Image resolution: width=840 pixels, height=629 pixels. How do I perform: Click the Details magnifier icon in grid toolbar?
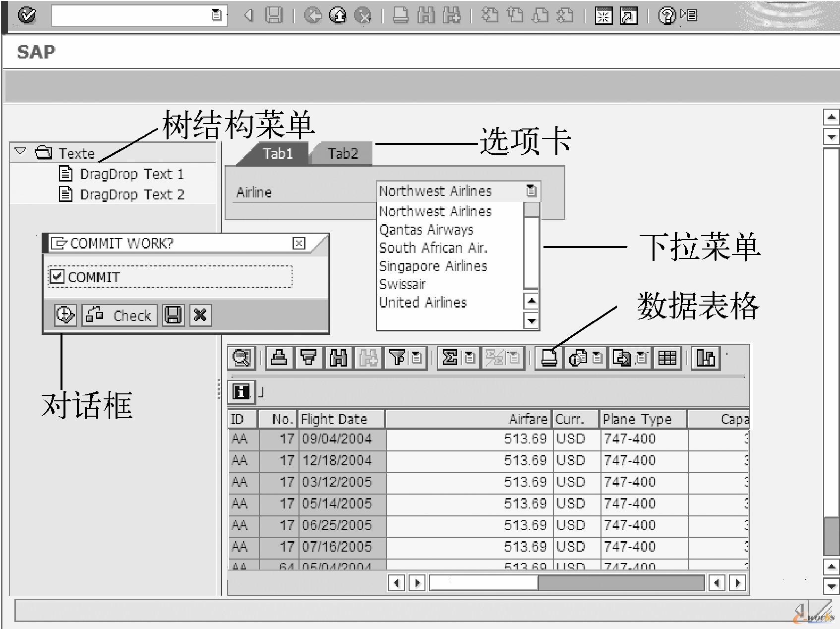(241, 358)
